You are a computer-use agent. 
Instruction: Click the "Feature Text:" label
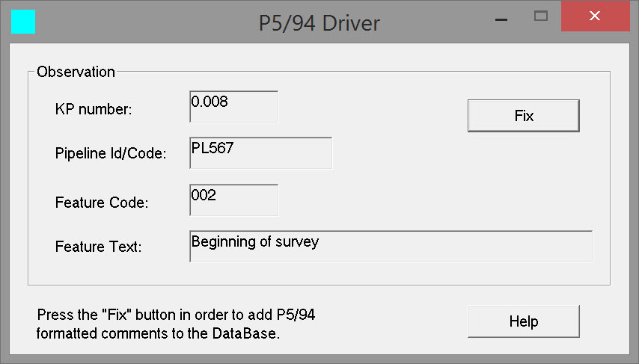(99, 246)
